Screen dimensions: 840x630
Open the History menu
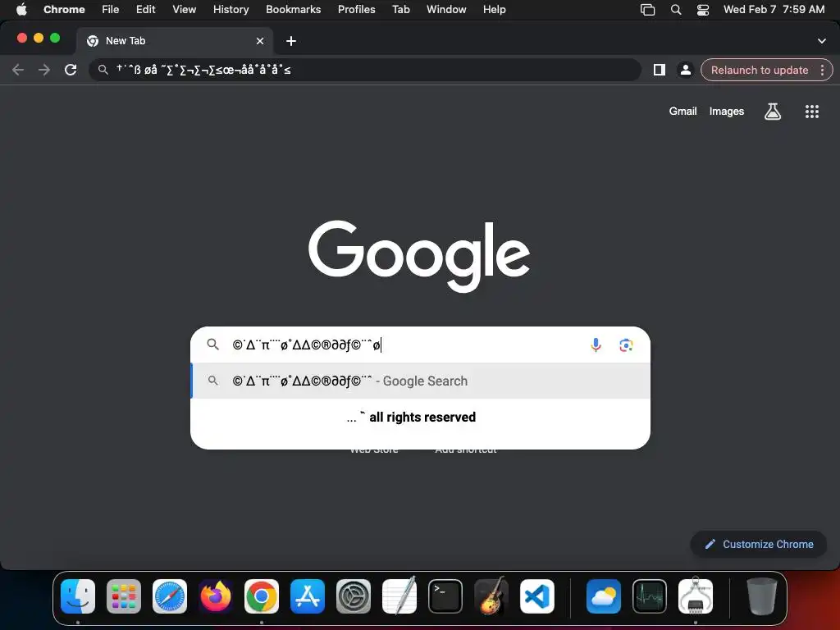(231, 9)
